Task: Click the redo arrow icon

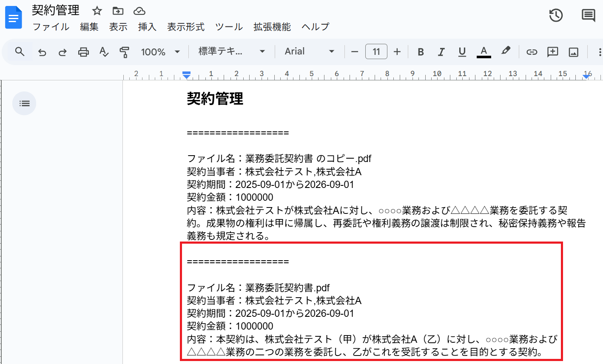Action: point(63,52)
